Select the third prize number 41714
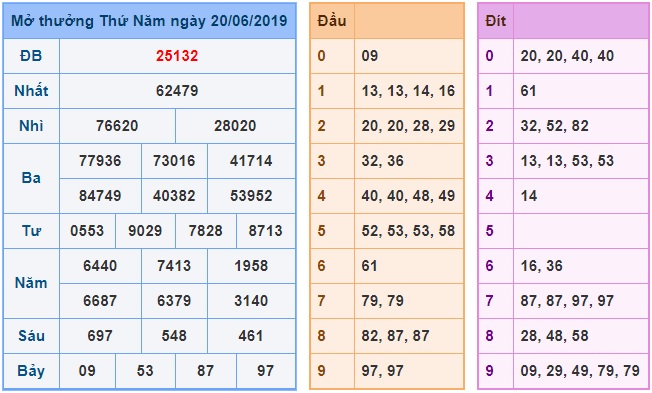Viewport: 652px width, 393px height. coord(251,161)
